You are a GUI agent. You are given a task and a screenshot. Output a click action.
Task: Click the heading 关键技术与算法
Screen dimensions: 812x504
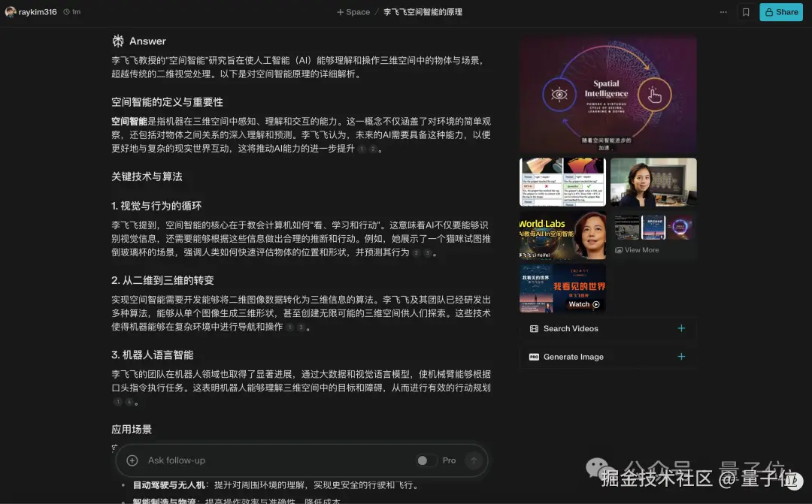click(147, 177)
